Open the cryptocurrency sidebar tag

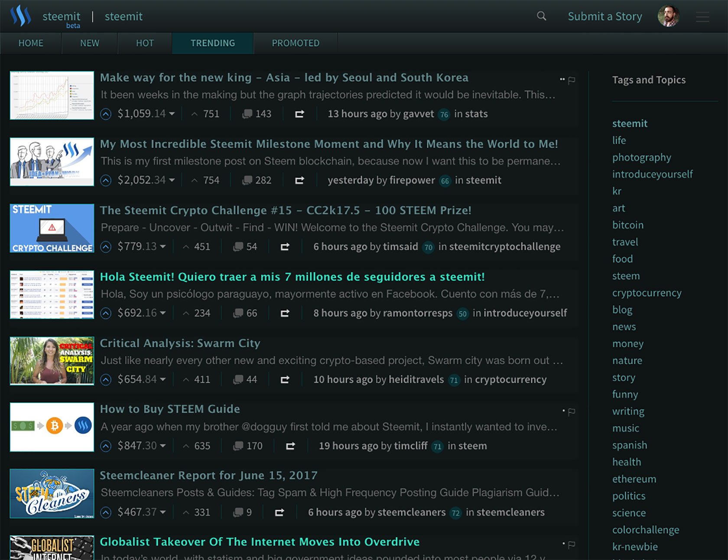pyautogui.click(x=647, y=293)
